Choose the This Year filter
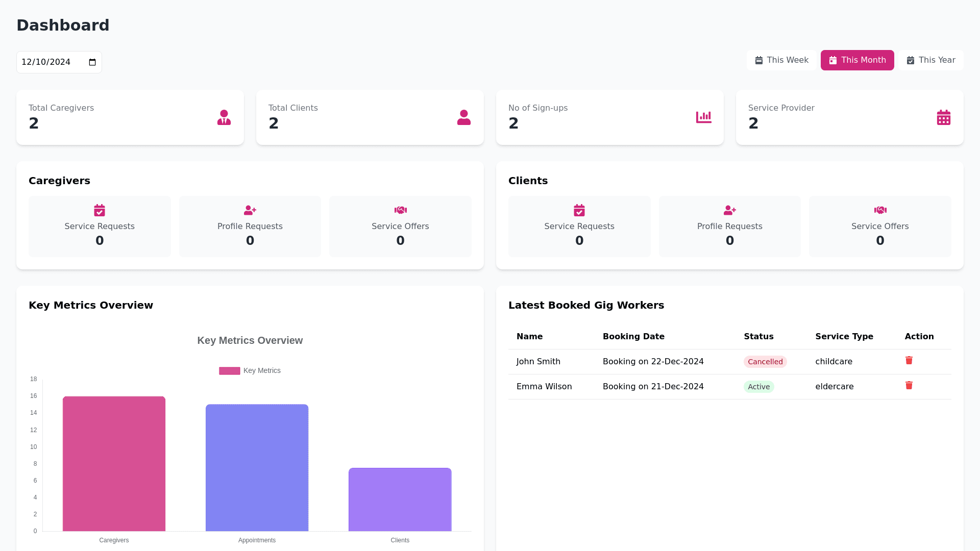The width and height of the screenshot is (980, 551). click(930, 60)
